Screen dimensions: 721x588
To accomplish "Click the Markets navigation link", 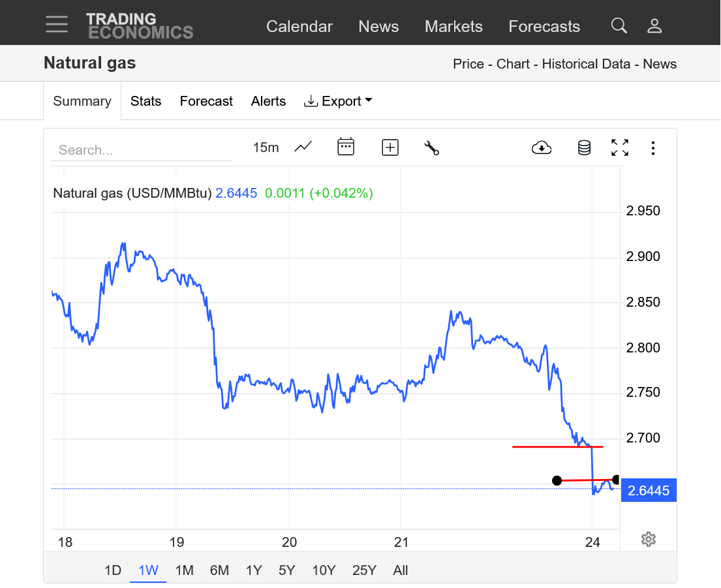I will [x=453, y=26].
